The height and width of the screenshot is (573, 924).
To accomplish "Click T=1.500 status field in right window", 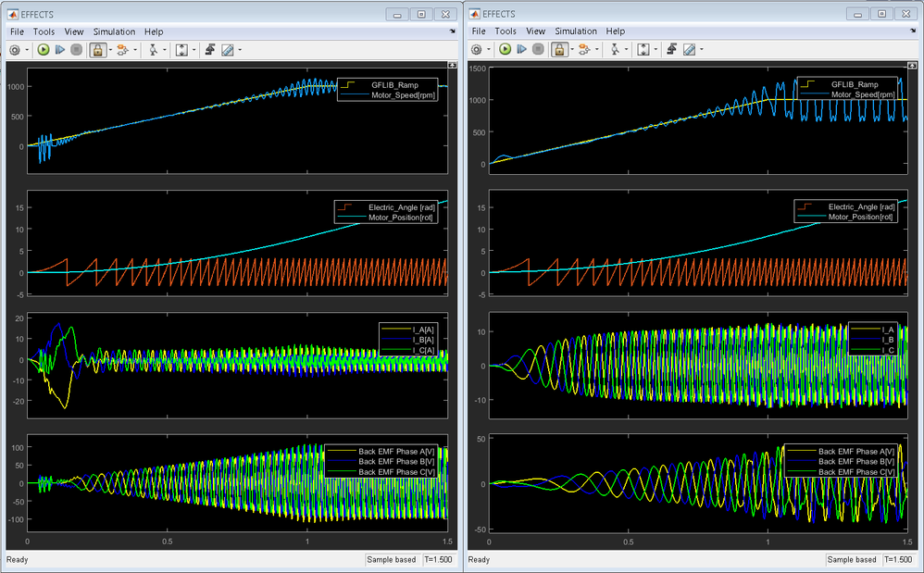I will 899,559.
